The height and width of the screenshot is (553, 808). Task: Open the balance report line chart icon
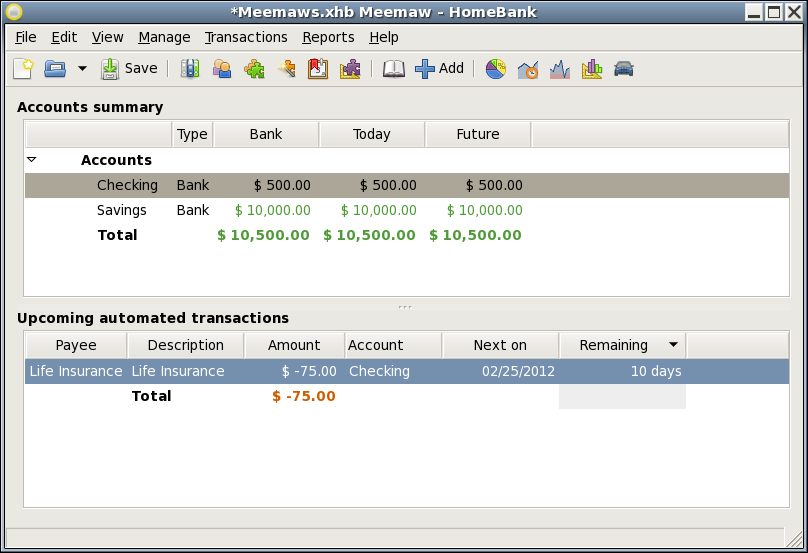pos(560,69)
